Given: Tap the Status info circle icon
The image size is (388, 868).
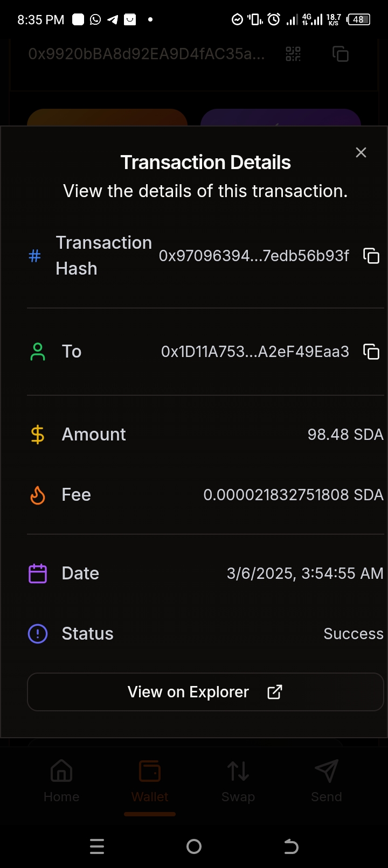Looking at the screenshot, I should click(38, 634).
